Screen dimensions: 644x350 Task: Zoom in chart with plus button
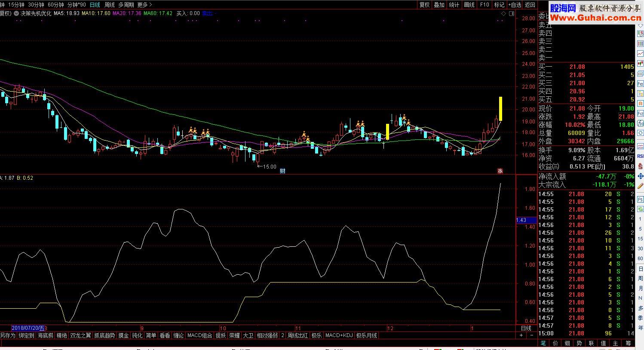tap(521, 335)
